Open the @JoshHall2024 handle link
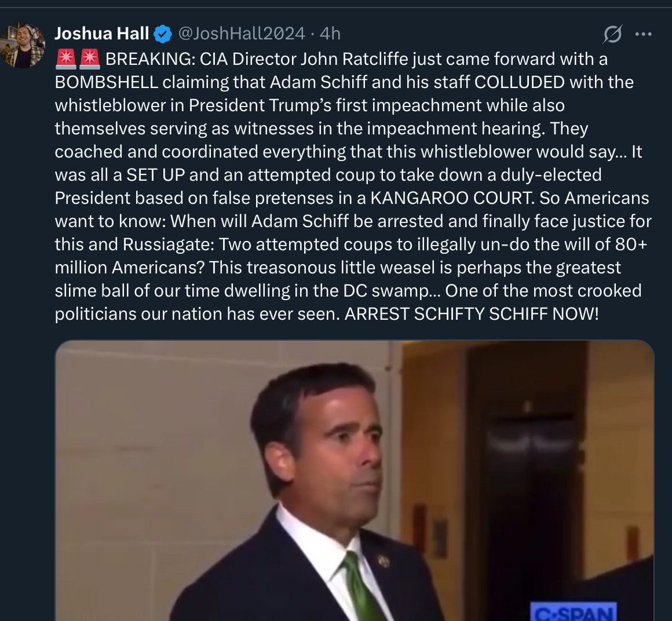The width and height of the screenshot is (672, 621). point(241,34)
